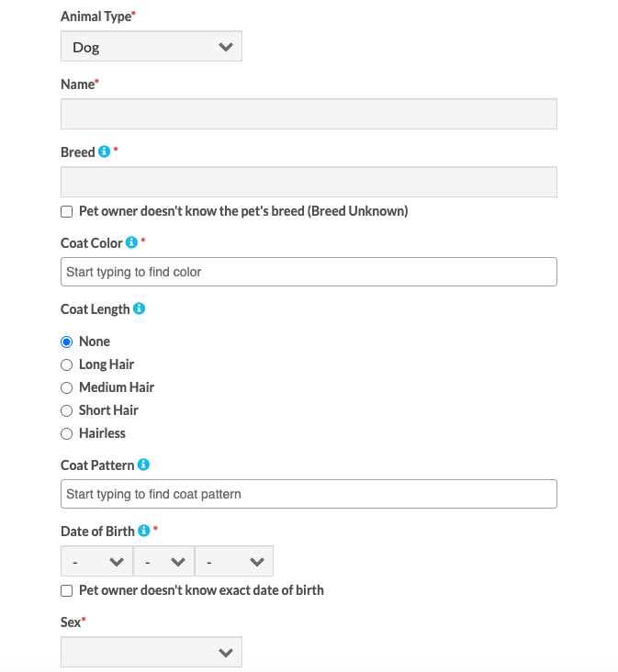Viewport: 618px width, 672px height.
Task: Expand the third Date of Birth dropdown
Action: (x=234, y=561)
